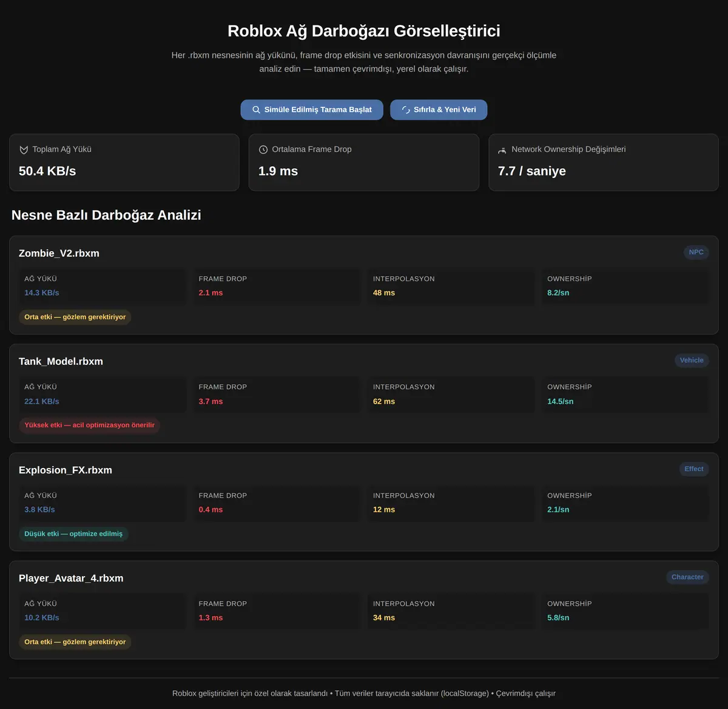Click the Toplam Ağ Yükü card icon
The width and height of the screenshot is (728, 709).
pyautogui.click(x=24, y=149)
